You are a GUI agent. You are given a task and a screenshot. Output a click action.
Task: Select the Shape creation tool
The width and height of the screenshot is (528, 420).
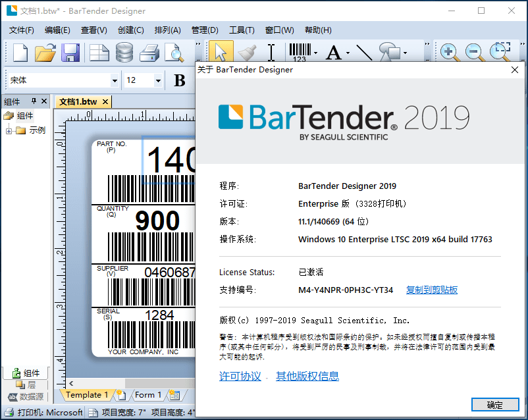390,52
